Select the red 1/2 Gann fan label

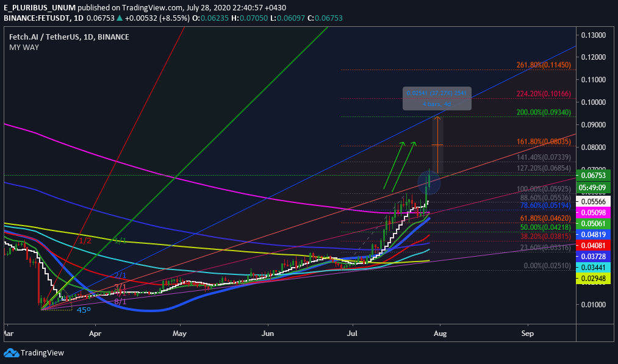tap(85, 241)
